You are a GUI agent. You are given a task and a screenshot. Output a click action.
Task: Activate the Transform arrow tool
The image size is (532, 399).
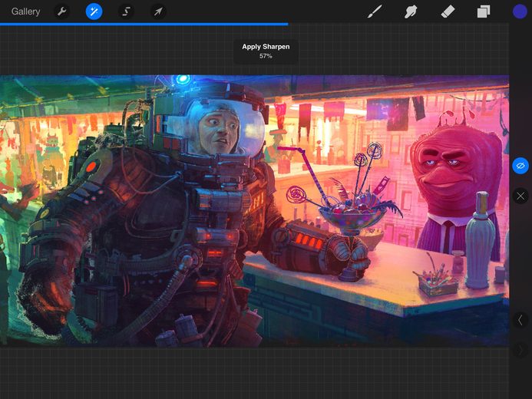(x=158, y=12)
